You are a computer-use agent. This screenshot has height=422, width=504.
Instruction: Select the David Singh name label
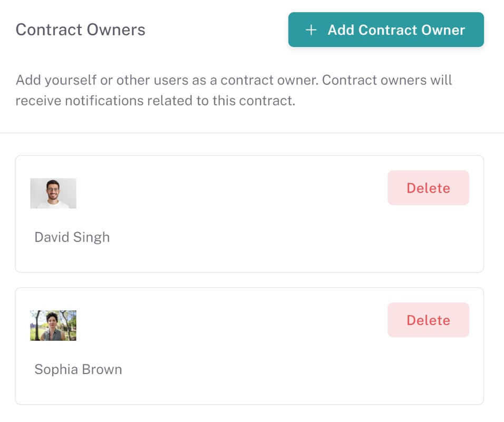(x=72, y=237)
